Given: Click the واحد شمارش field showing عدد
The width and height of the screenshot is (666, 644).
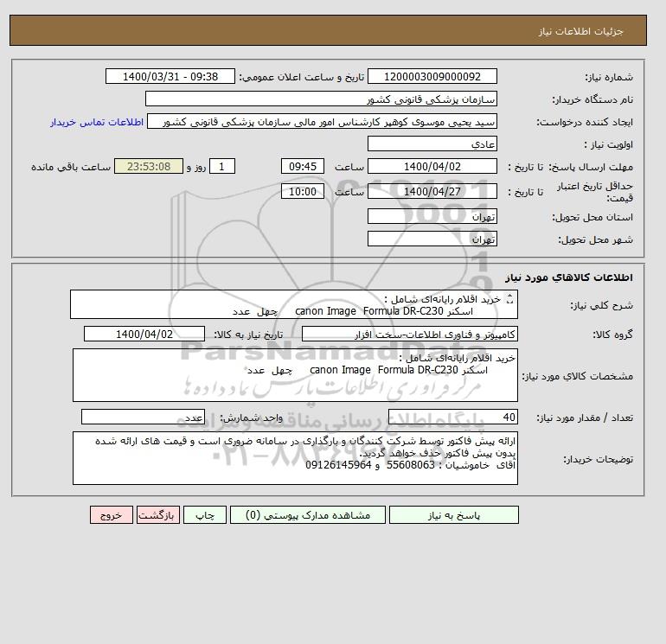Looking at the screenshot, I should click(143, 418).
